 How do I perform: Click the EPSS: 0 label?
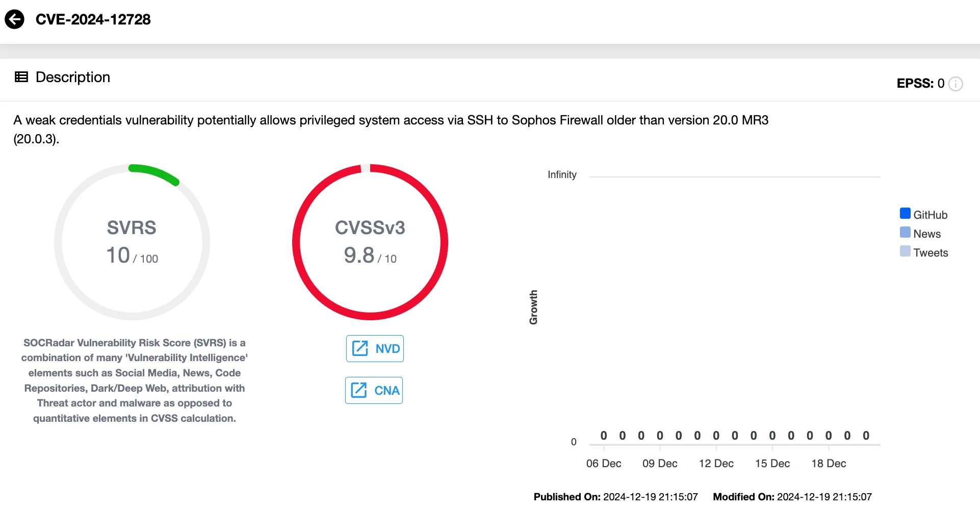pos(920,83)
